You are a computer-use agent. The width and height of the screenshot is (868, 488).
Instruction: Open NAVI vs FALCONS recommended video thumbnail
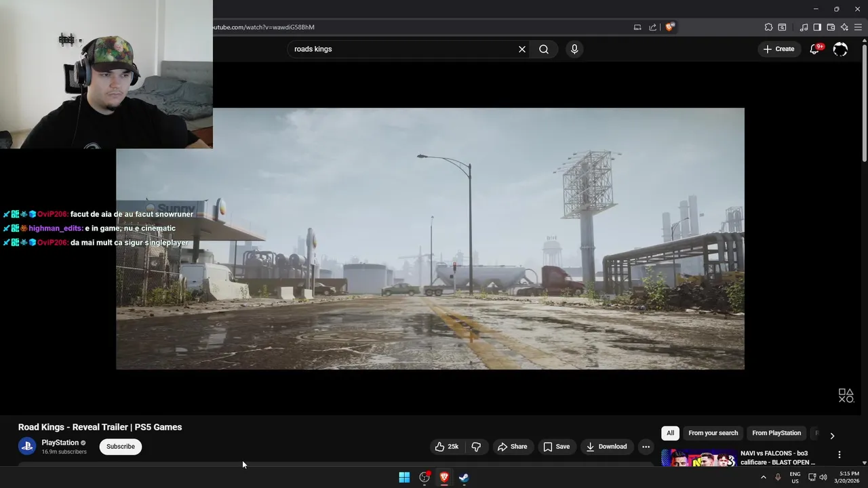[x=698, y=459]
